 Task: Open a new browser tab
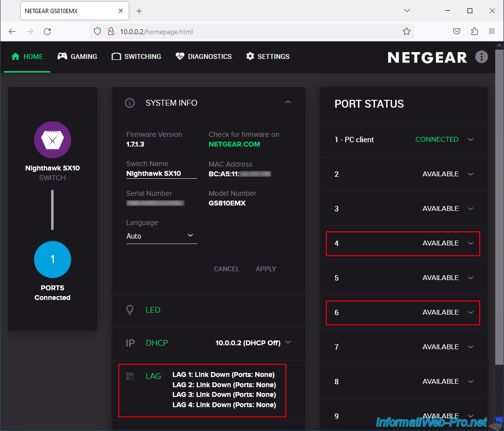pyautogui.click(x=139, y=11)
